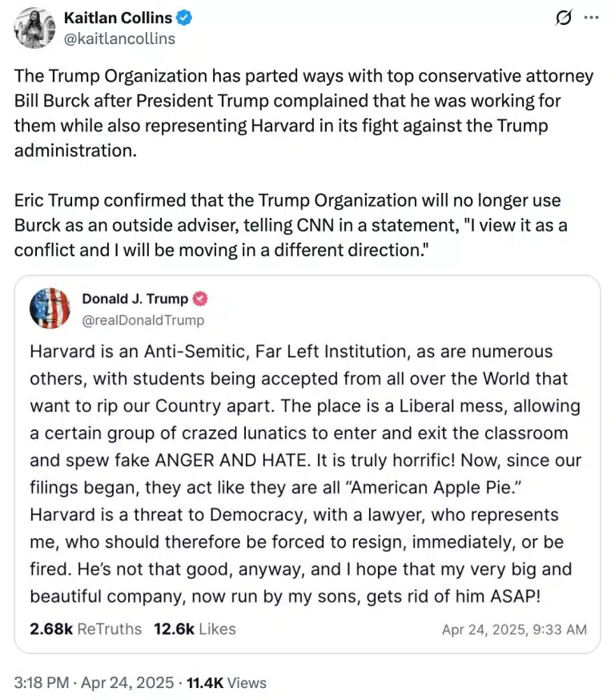The width and height of the screenshot is (615, 700).
Task: Open the Donald J. Trump display name
Action: coord(135,300)
